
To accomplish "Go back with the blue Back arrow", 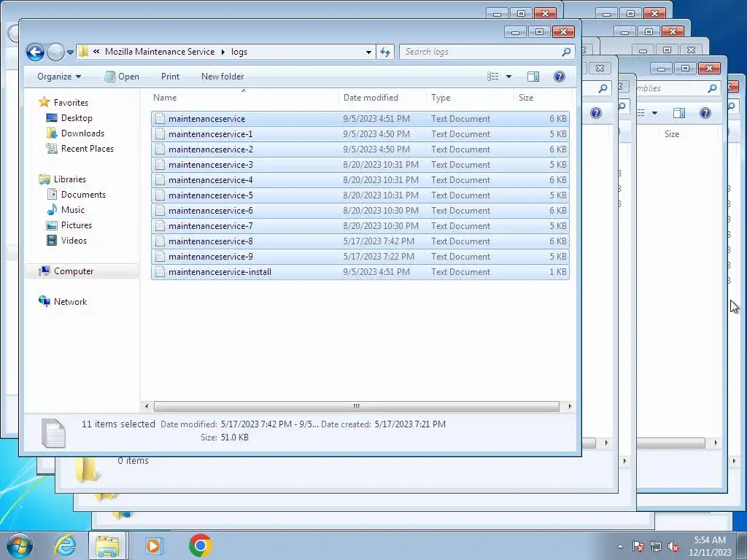I will point(35,52).
